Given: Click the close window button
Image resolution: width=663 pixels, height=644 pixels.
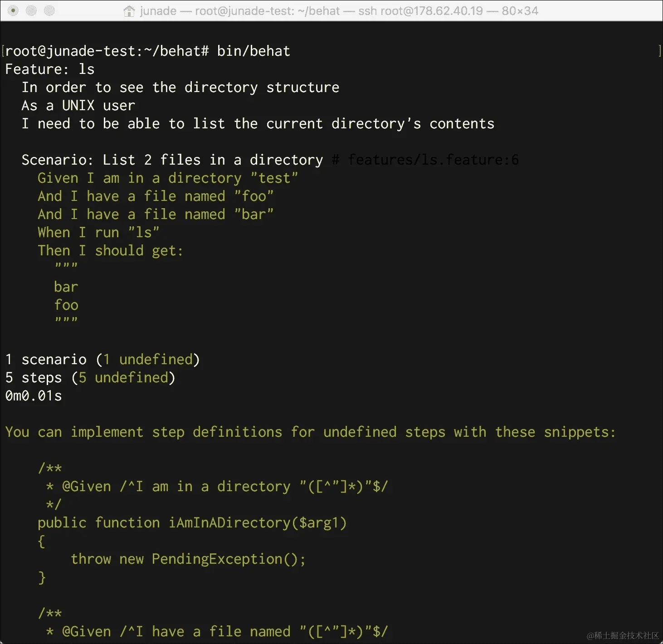Looking at the screenshot, I should point(13,10).
